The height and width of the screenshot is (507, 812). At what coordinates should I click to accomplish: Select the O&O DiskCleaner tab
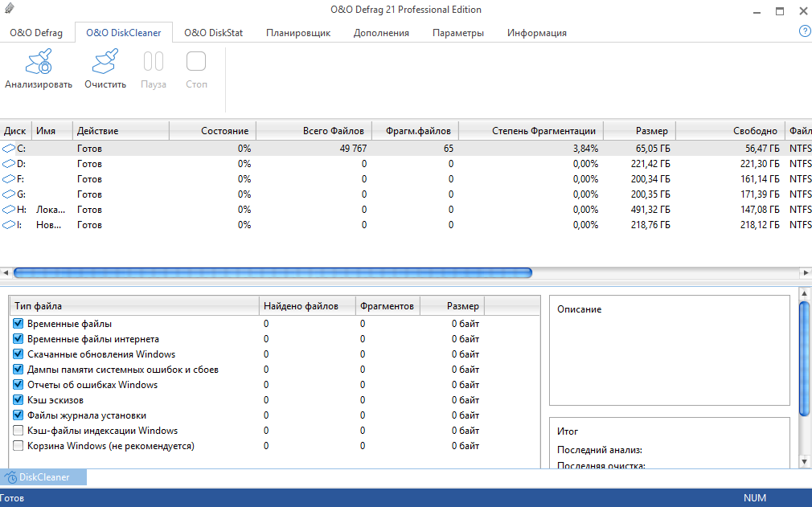tap(124, 33)
